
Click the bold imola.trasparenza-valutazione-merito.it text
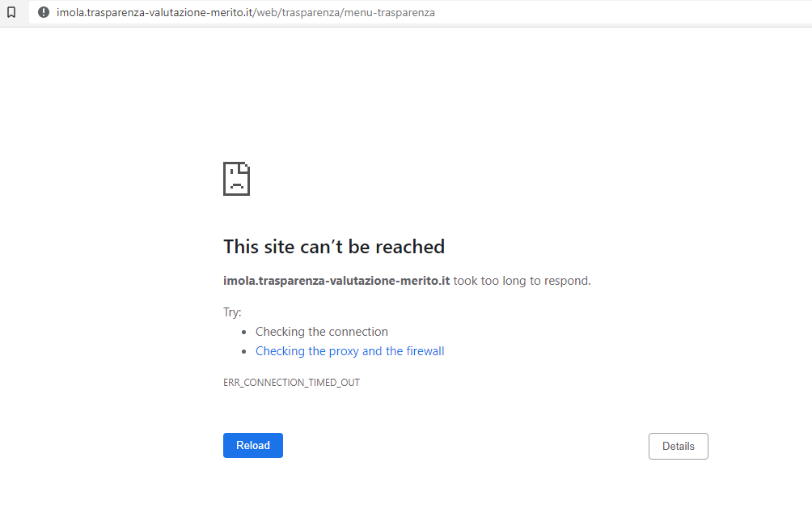336,281
